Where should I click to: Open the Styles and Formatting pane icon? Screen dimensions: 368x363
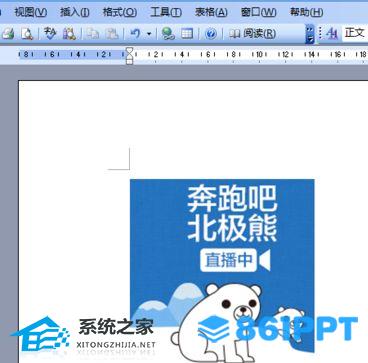tap(332, 34)
